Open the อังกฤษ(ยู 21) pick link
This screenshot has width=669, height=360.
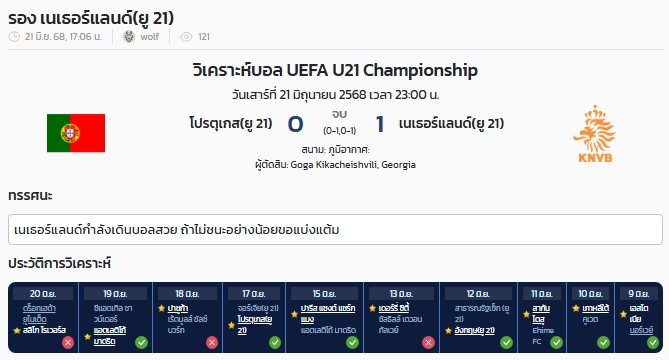pyautogui.click(x=474, y=330)
